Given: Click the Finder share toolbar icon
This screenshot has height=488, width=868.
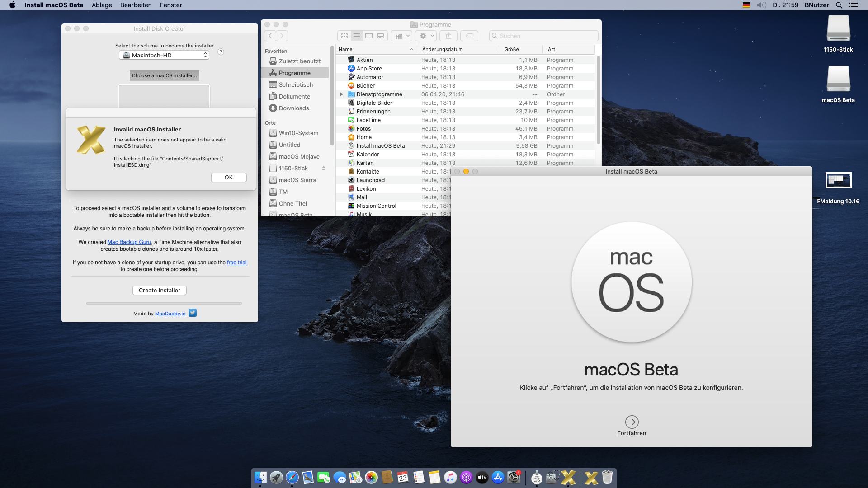Looking at the screenshot, I should tap(448, 36).
